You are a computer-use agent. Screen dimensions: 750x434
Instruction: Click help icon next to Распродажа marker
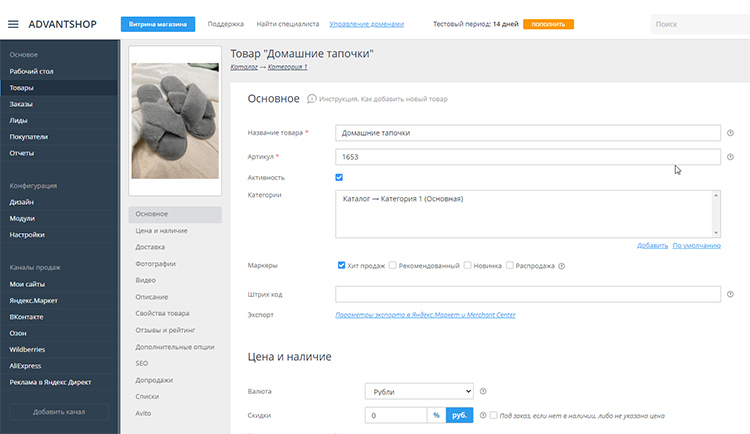click(561, 266)
